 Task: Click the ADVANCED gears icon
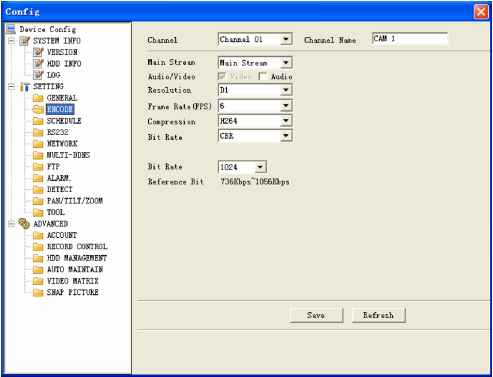[x=24, y=224]
